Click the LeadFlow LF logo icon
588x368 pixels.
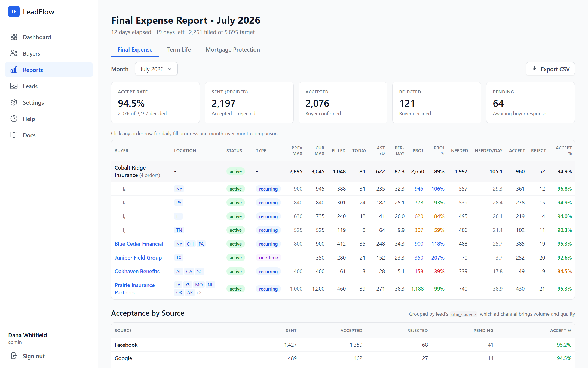tap(14, 11)
